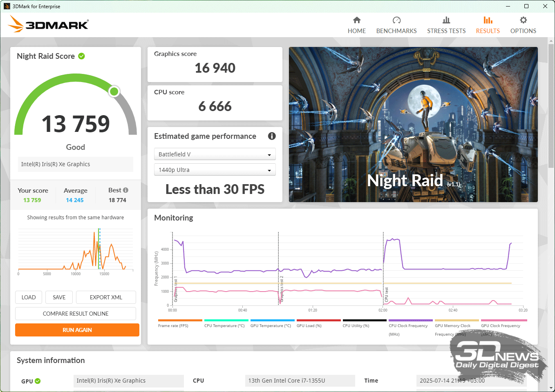Click the GPU name below the Good rating

pos(76,164)
